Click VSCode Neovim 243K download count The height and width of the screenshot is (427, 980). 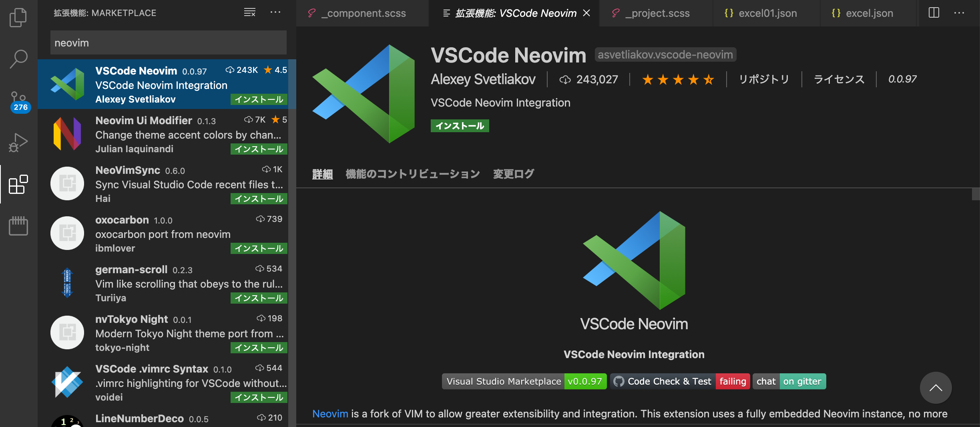click(242, 70)
